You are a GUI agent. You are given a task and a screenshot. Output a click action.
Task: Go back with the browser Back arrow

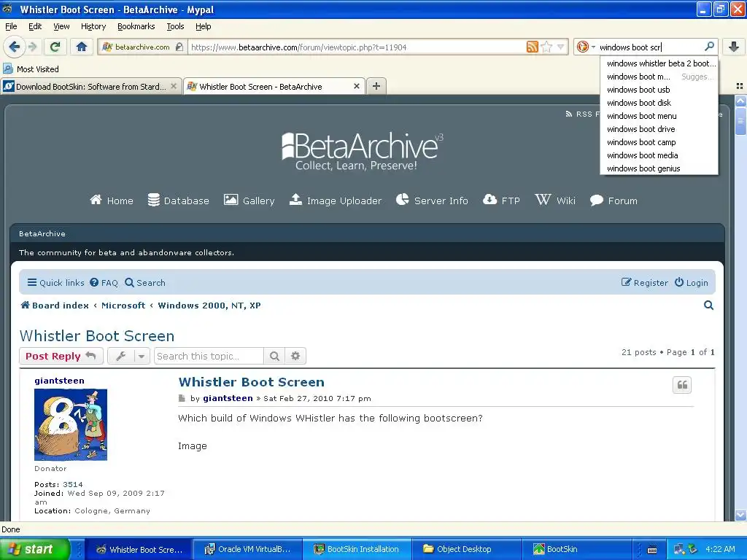[x=15, y=47]
